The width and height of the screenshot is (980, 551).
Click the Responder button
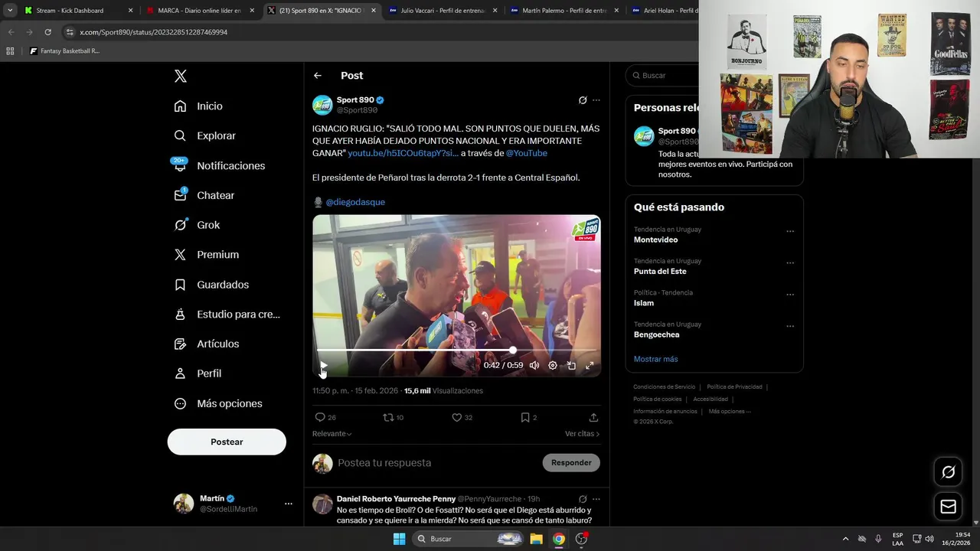[x=571, y=462]
